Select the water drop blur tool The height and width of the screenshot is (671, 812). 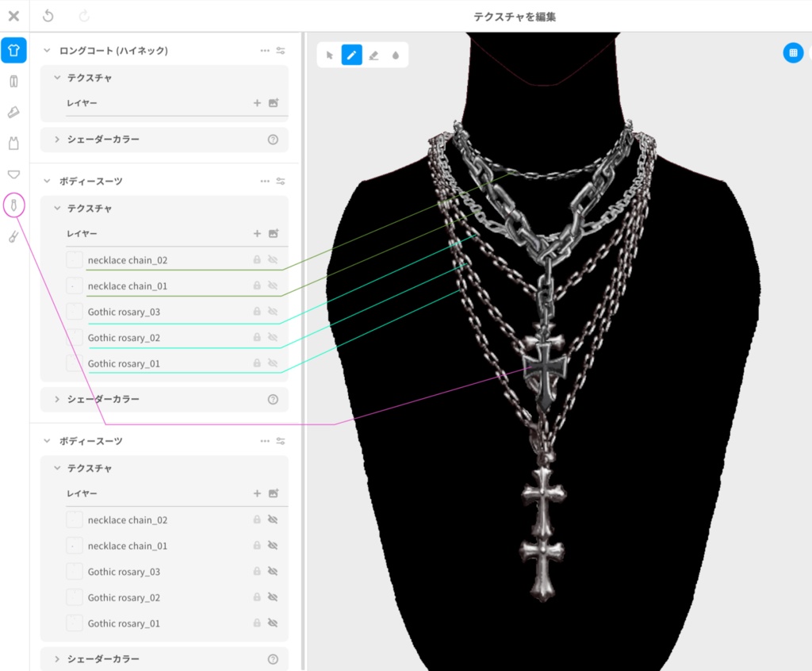396,56
